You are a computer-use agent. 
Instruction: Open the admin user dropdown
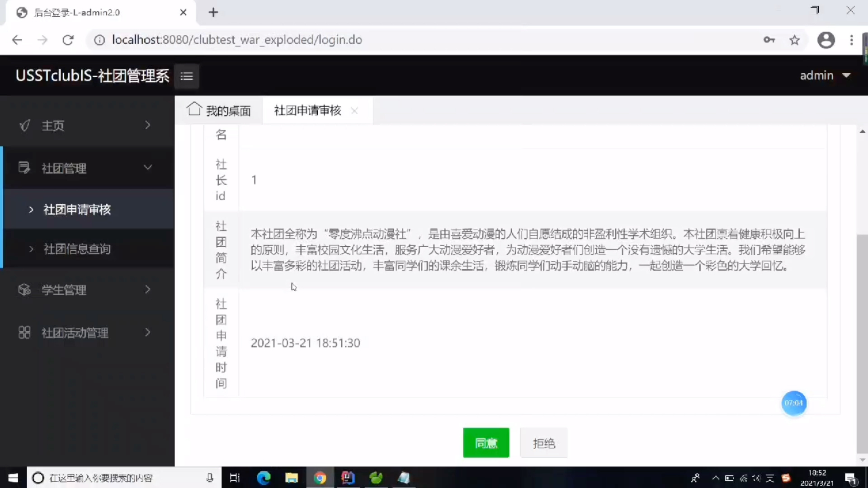click(826, 75)
